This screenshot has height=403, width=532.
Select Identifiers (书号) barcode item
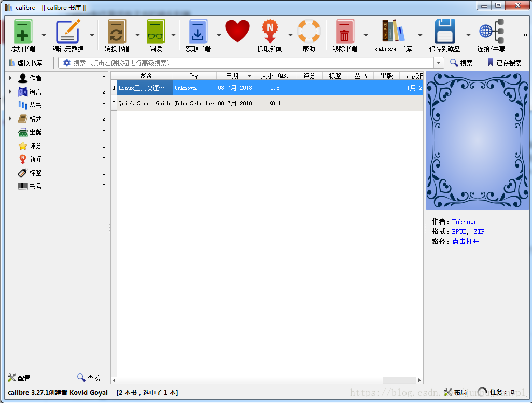click(x=35, y=186)
